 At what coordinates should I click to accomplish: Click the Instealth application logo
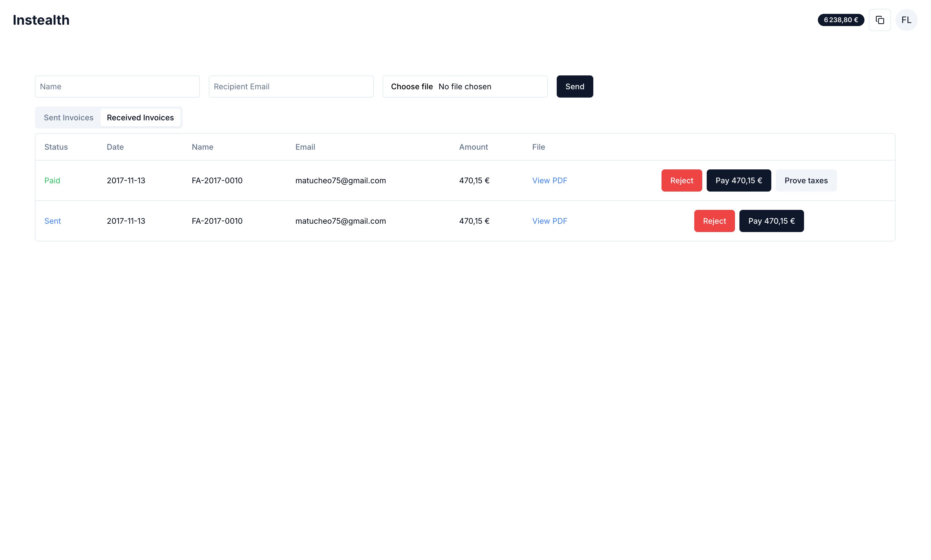click(41, 20)
